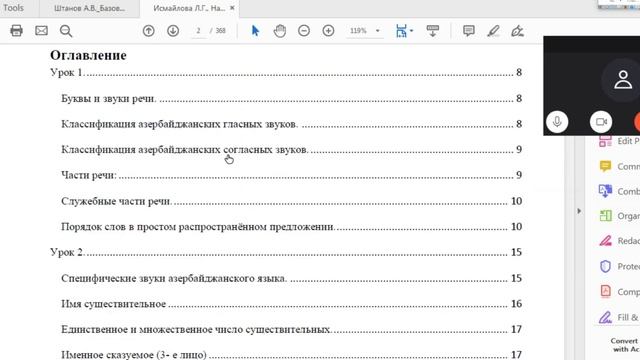Close the Исмаилова Л.Г. document tab

[232, 8]
